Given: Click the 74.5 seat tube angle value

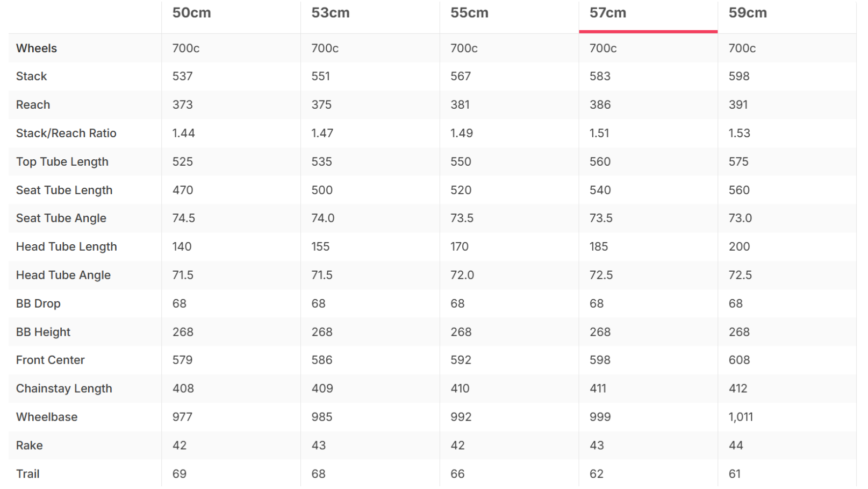Looking at the screenshot, I should click(x=184, y=218).
